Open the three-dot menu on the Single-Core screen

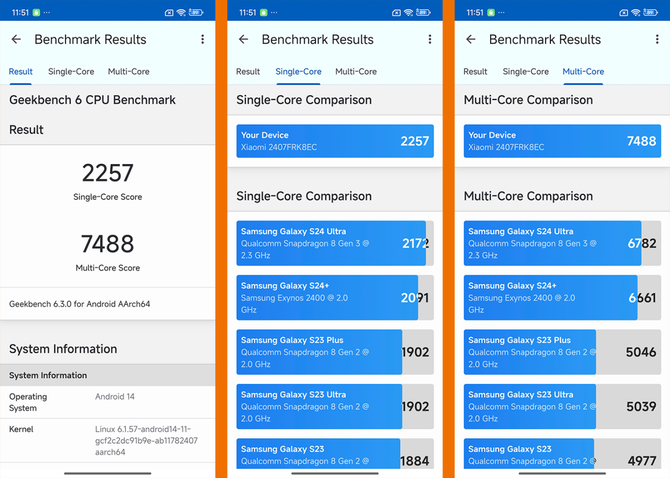tap(430, 39)
